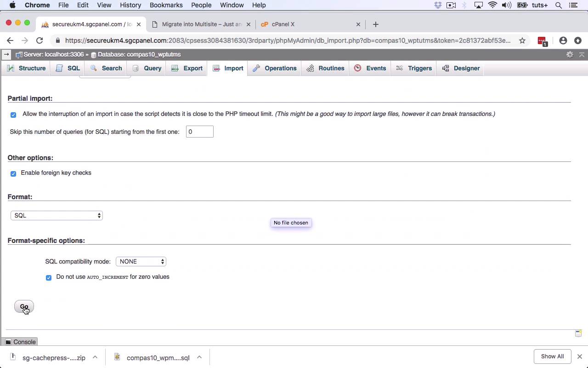Open the SQL format dropdown
This screenshot has width=588, height=368.
click(x=57, y=215)
